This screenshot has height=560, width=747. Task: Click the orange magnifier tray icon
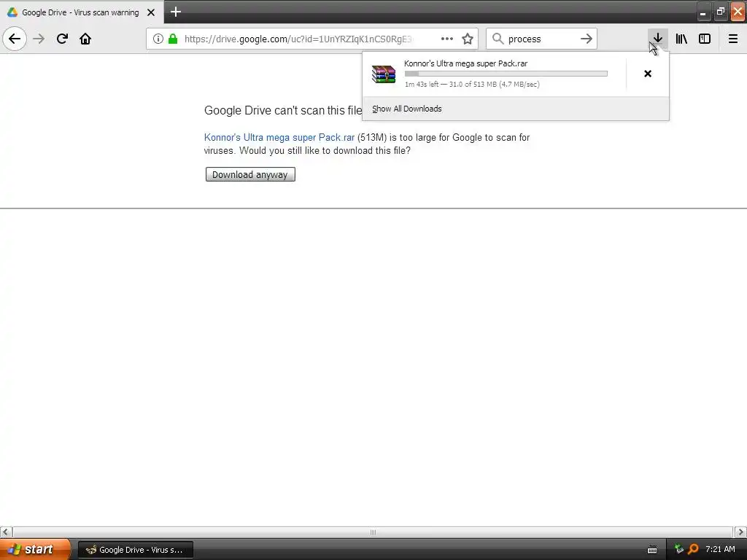click(x=693, y=549)
